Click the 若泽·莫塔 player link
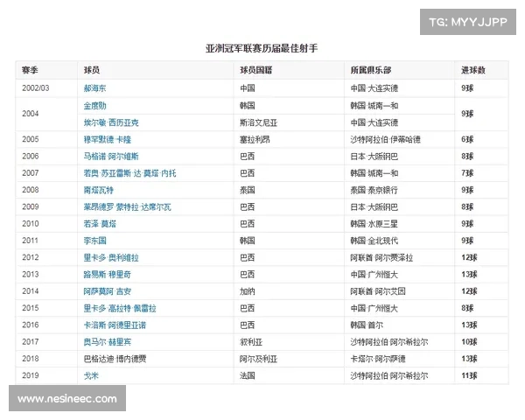 click(x=100, y=224)
